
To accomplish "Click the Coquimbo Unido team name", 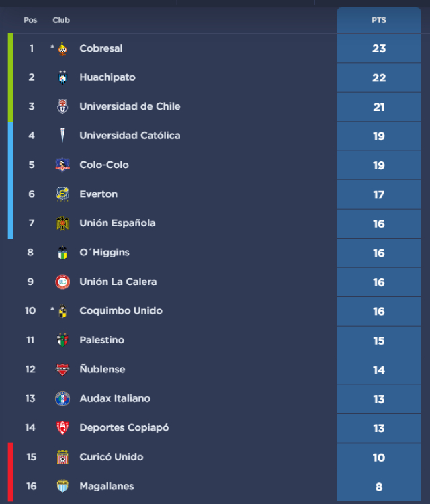I will tap(120, 311).
